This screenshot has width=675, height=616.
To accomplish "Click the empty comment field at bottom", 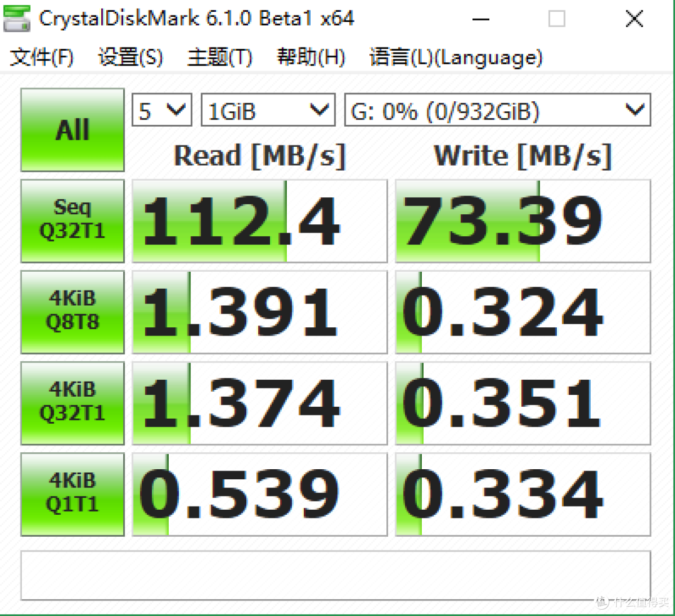I will 336,575.
